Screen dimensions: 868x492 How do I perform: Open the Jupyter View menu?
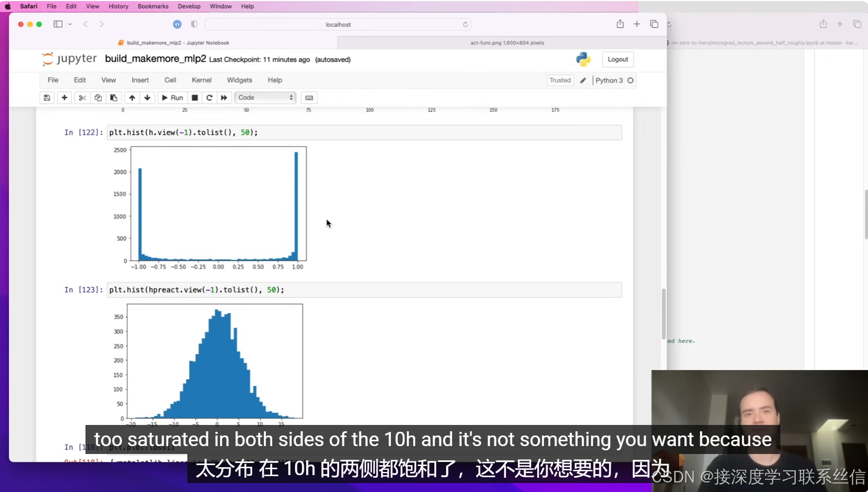(x=108, y=80)
